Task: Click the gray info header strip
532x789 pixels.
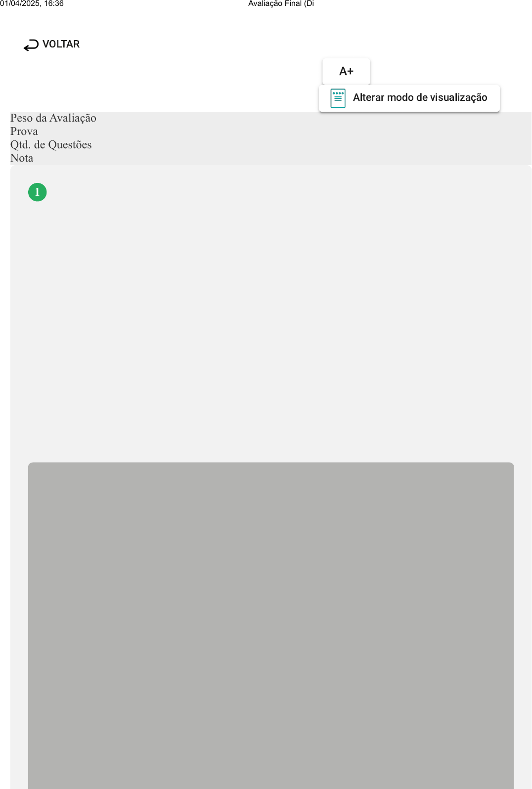Action: 271,138
